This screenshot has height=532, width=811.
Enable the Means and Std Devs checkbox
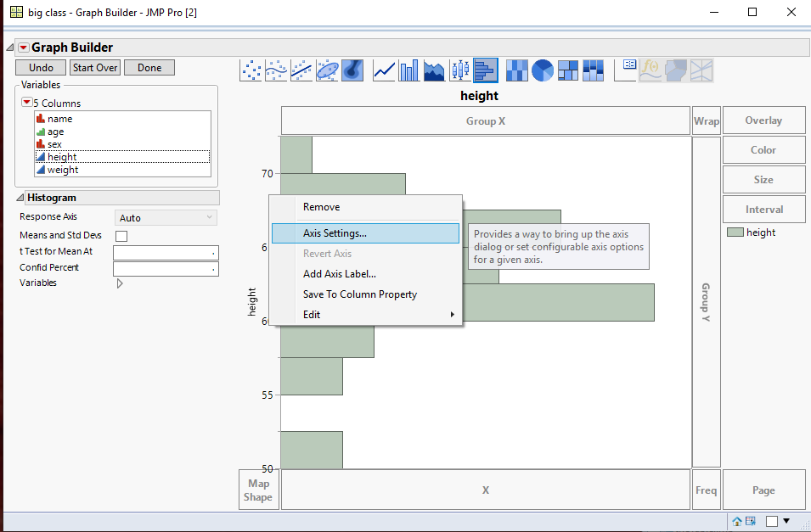click(120, 235)
